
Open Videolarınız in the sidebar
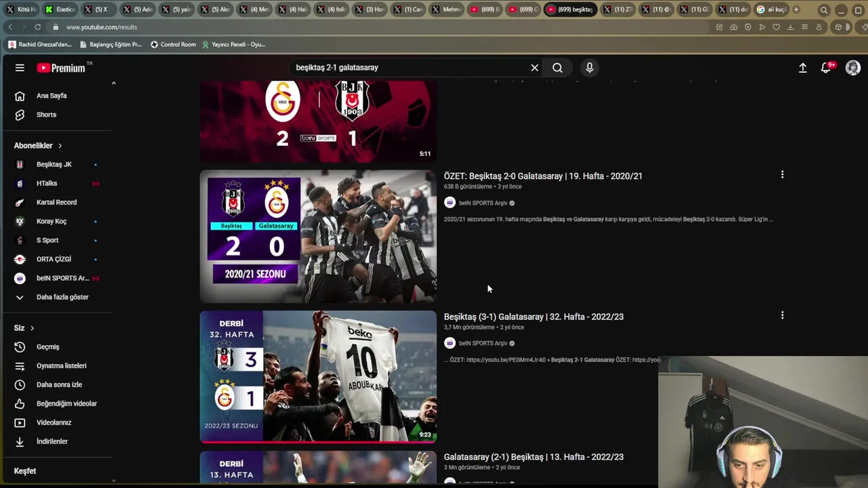[56, 422]
